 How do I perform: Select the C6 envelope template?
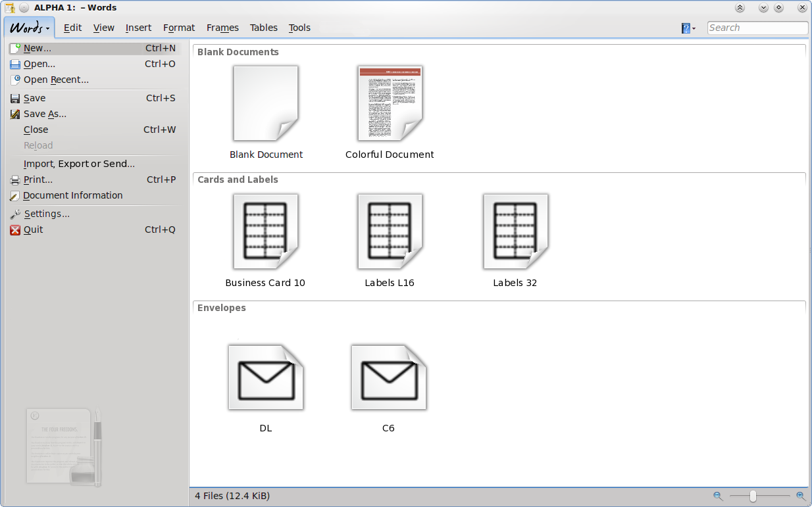[388, 377]
